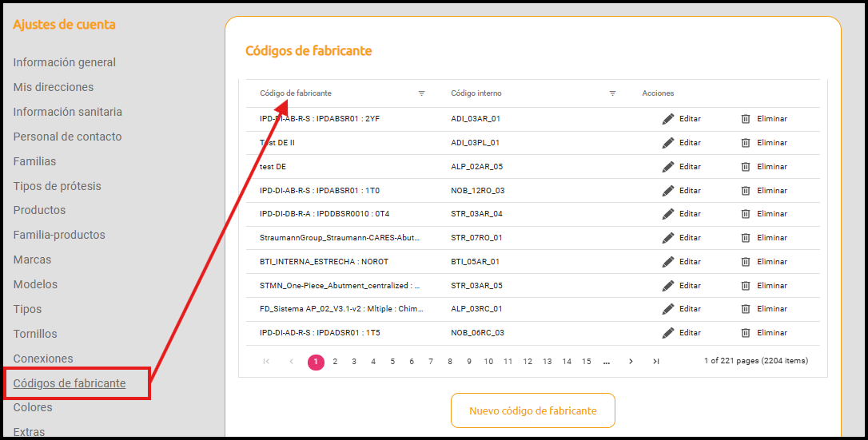Click the trash icon in ALP_02AR_05 row

(746, 166)
